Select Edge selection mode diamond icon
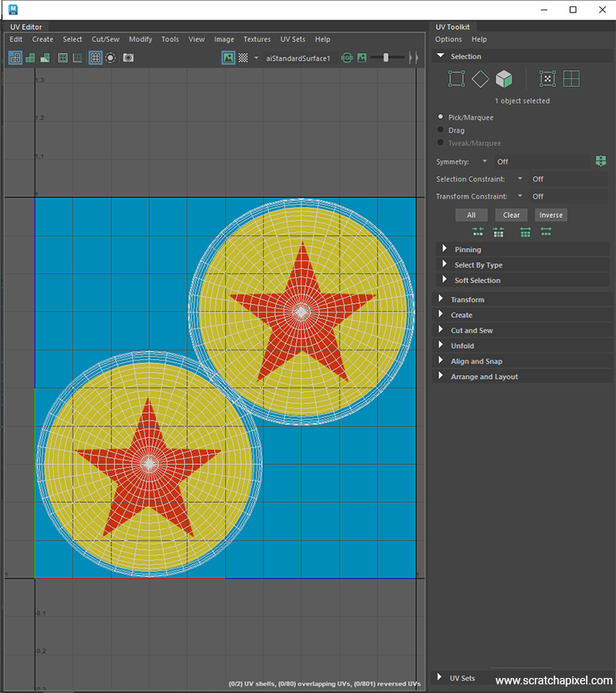The height and width of the screenshot is (693, 616). pos(480,79)
